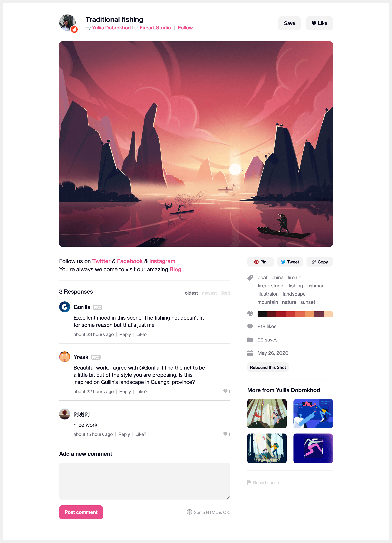Like the shot with the heart button
This screenshot has width=392, height=543.
[x=319, y=23]
